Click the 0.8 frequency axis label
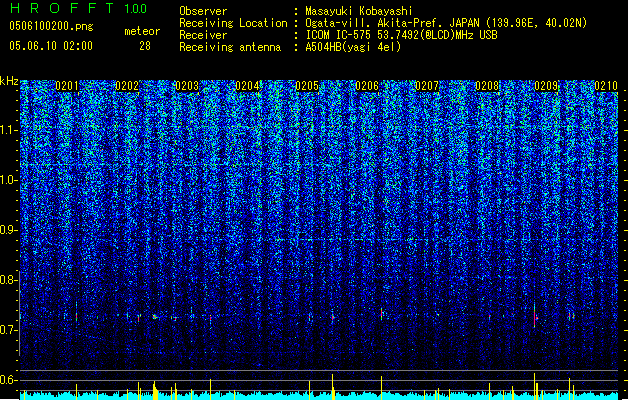Screen dimensions: 629x400 click(8, 280)
